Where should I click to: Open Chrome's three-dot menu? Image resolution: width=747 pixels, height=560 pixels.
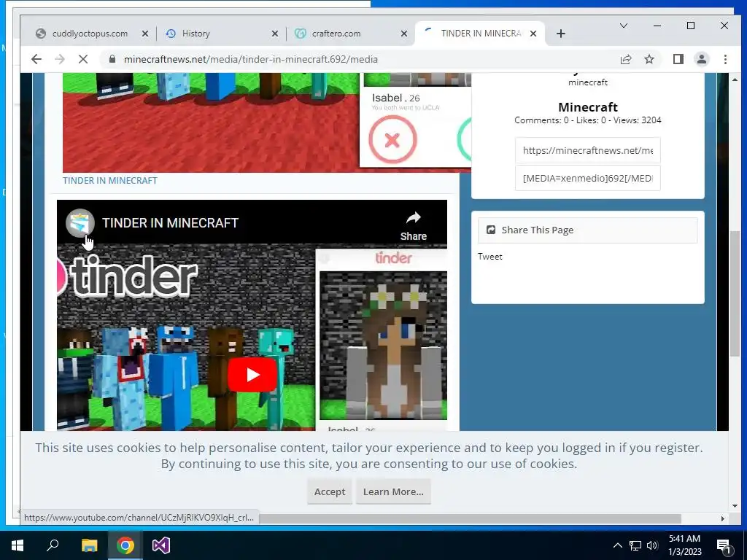(725, 59)
